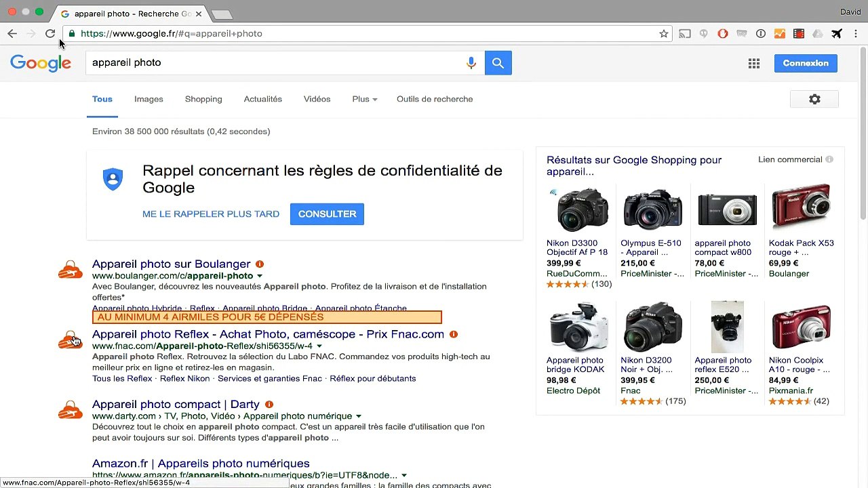This screenshot has width=868, height=488.
Task: Click the orange info icon beside Darty result
Action: pyautogui.click(x=269, y=405)
